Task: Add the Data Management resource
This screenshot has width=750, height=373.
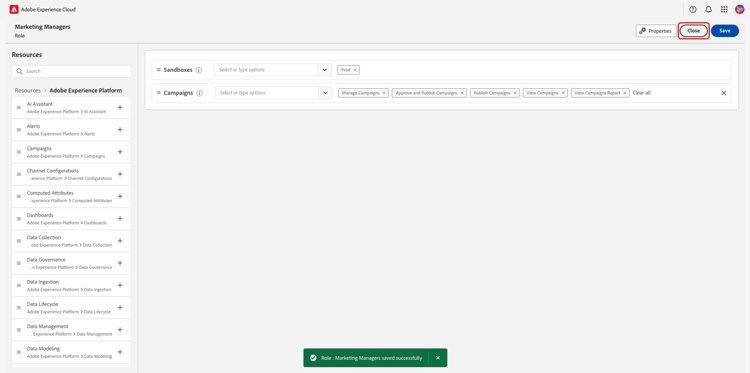Action: point(120,330)
